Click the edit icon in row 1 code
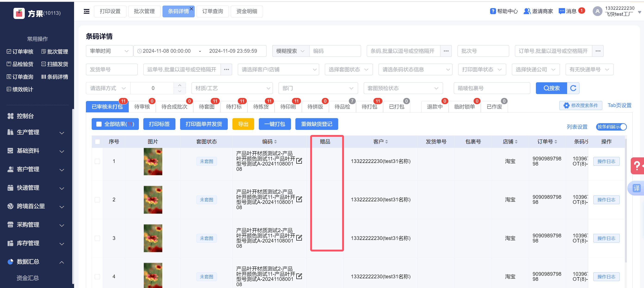644x288 pixels. [x=299, y=161]
